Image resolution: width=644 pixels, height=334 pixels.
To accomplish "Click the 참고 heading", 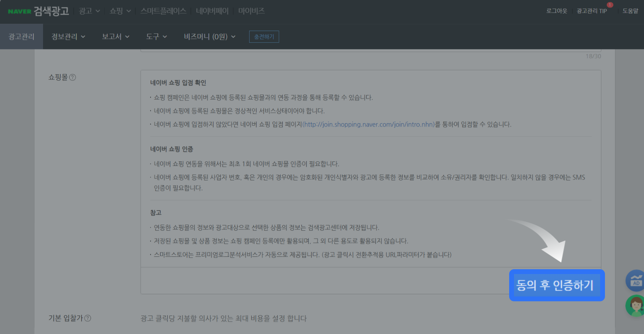I will 156,212.
